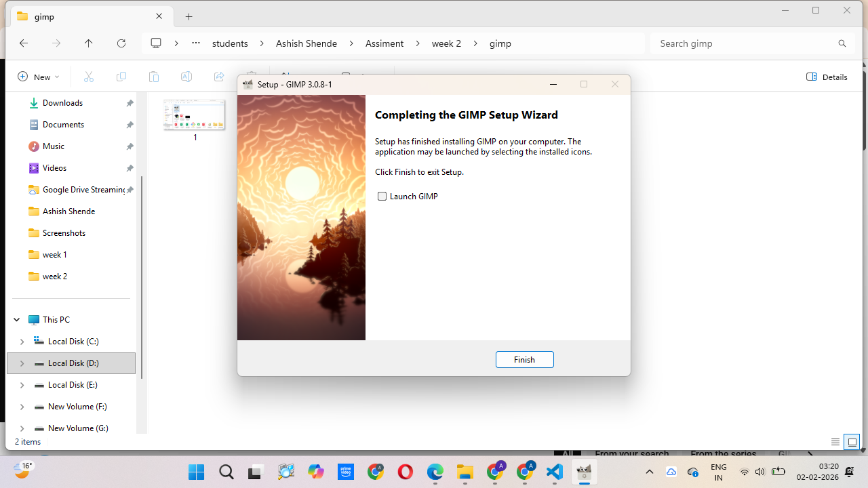Expand Local Disk (E:) in the tree
Viewport: 868px width, 488px height.
tap(22, 385)
